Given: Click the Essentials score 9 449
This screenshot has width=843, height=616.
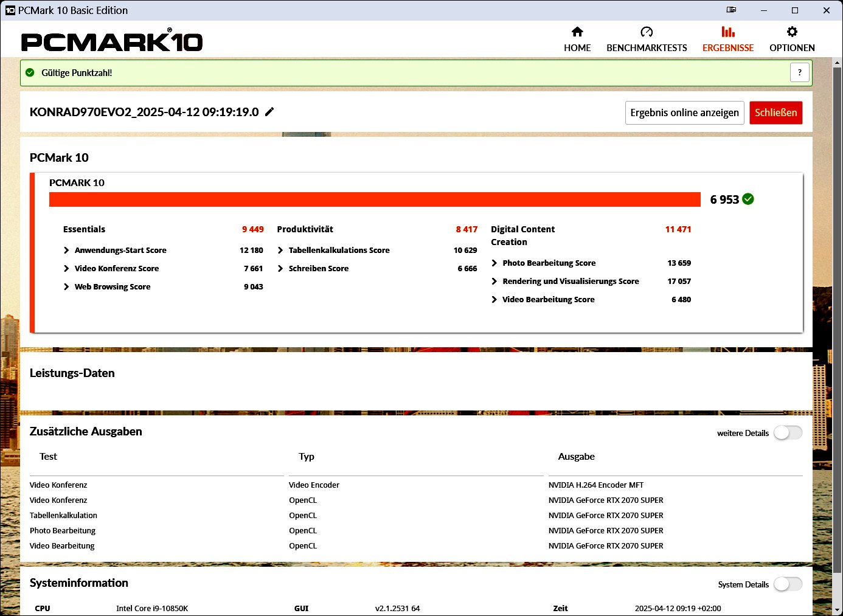Looking at the screenshot, I should [253, 229].
